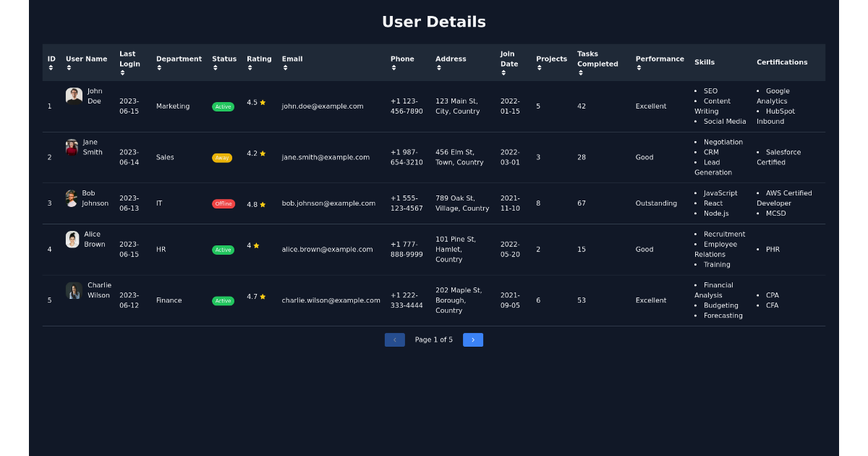Sort by Projects count
This screenshot has width=868, height=456.
coord(540,67)
